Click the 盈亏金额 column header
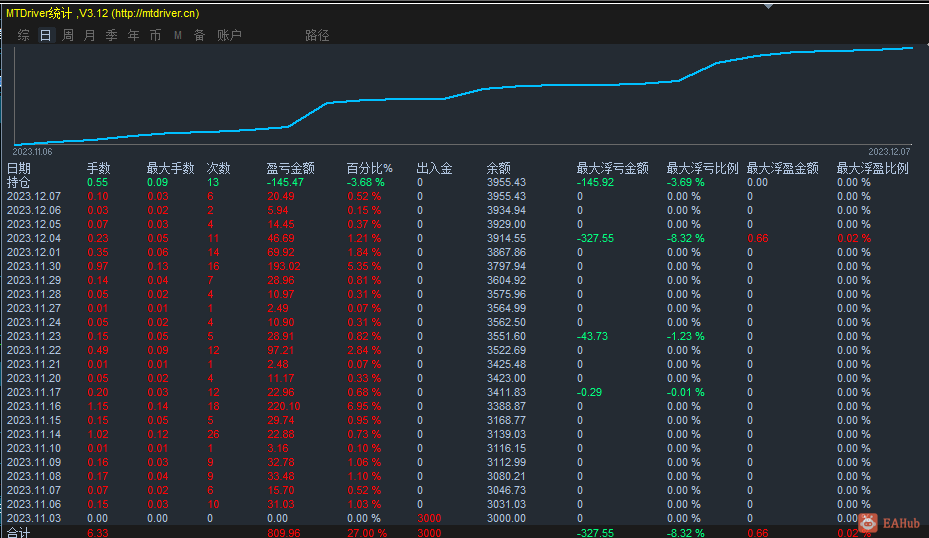 coord(290,168)
